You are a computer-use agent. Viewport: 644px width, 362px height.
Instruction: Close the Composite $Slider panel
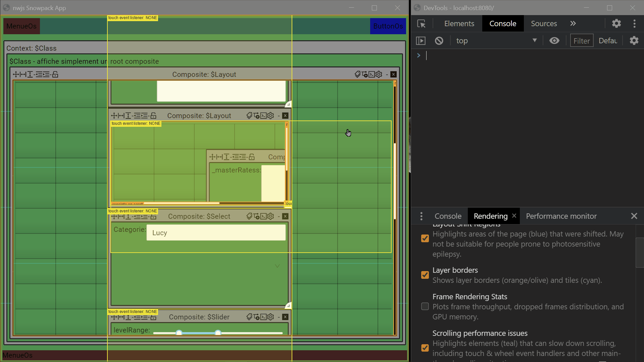click(285, 317)
